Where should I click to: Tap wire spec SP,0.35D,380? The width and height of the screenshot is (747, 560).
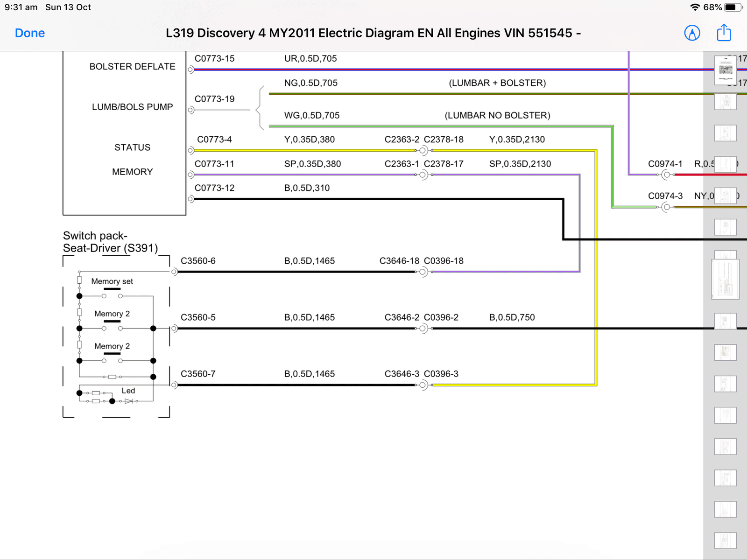click(x=313, y=164)
